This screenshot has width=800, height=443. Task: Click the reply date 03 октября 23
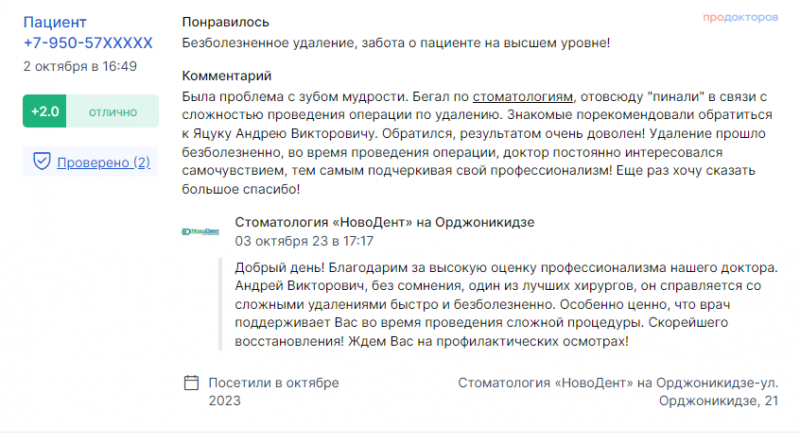click(x=304, y=241)
